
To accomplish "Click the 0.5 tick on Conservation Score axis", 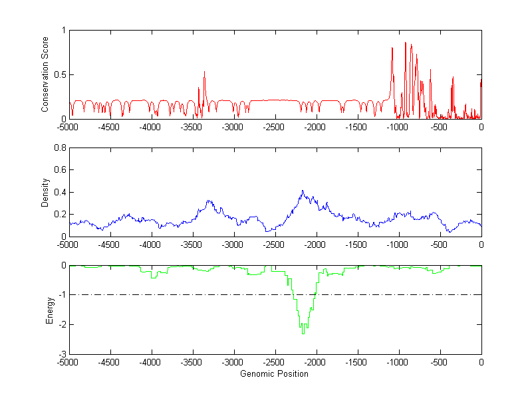I will [x=60, y=74].
